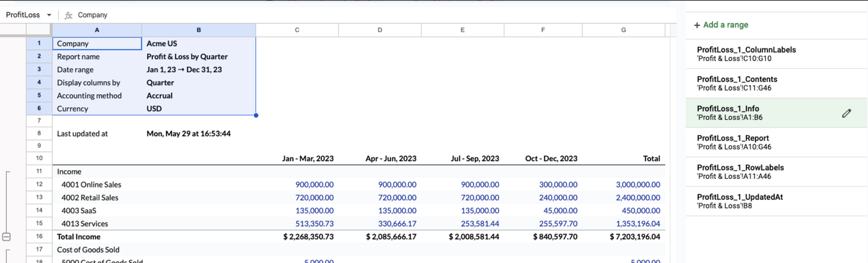Click the Add a range link
Screen dimensions: 868x263
tap(726, 25)
